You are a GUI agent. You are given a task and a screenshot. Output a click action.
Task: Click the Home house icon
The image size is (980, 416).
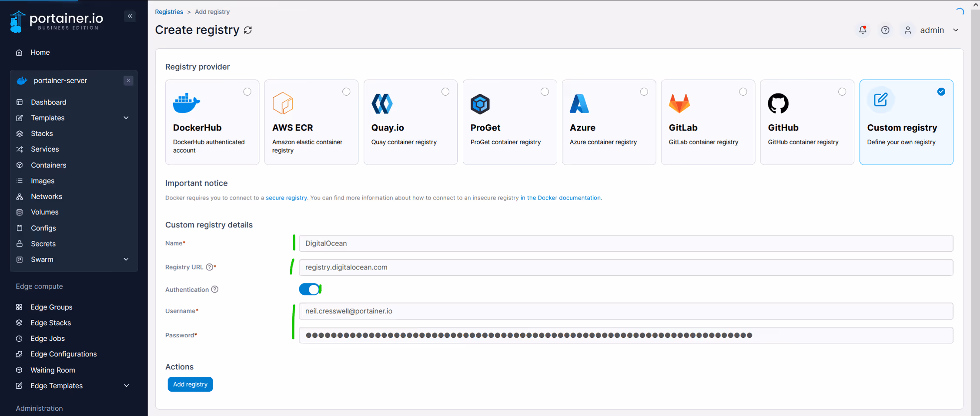tap(19, 52)
